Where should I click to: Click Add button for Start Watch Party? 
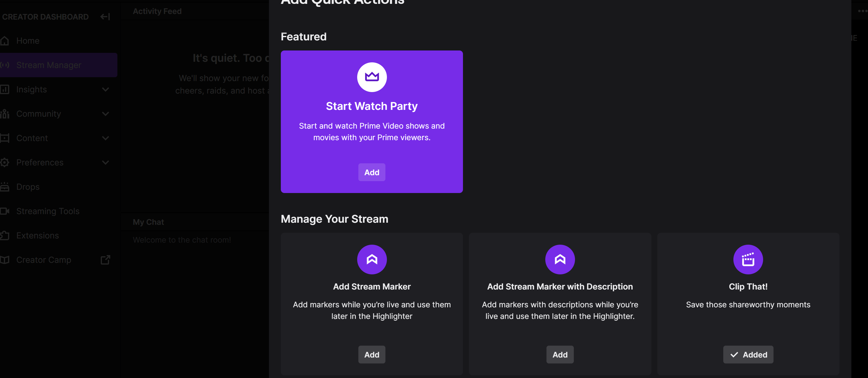point(371,172)
